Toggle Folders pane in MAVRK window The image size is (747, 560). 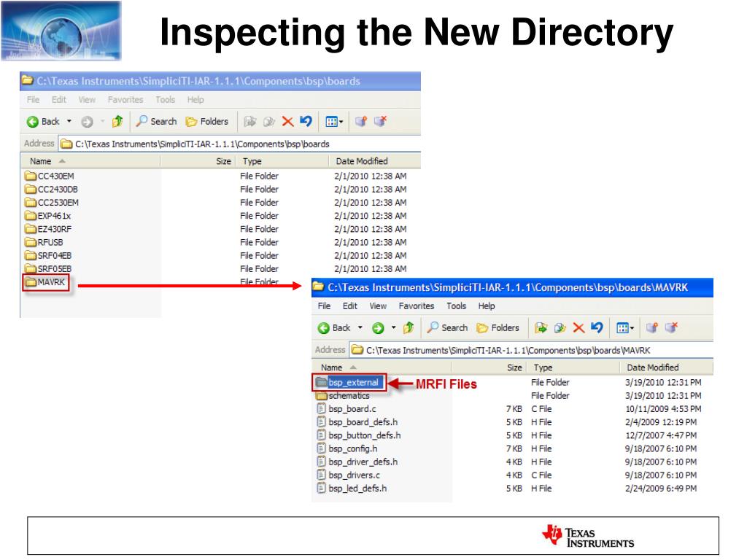[498, 327]
